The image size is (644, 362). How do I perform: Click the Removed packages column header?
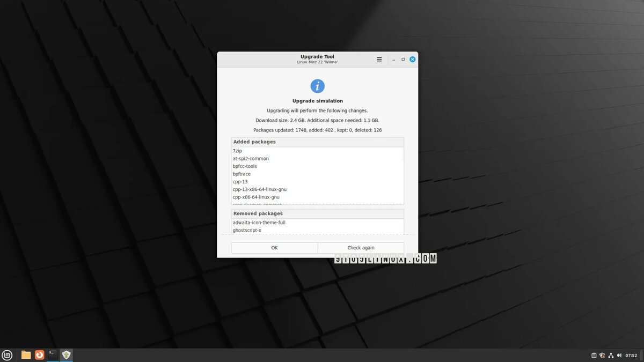point(318,213)
